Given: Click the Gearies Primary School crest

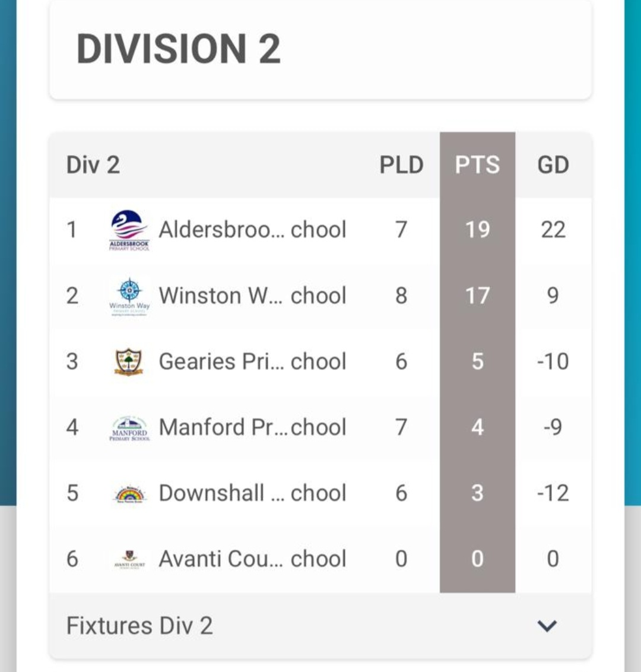Looking at the screenshot, I should pos(129,362).
